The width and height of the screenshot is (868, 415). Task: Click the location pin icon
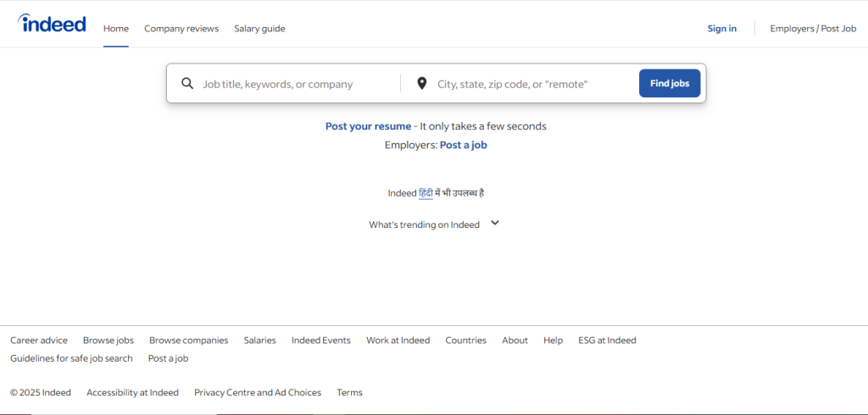pos(422,84)
